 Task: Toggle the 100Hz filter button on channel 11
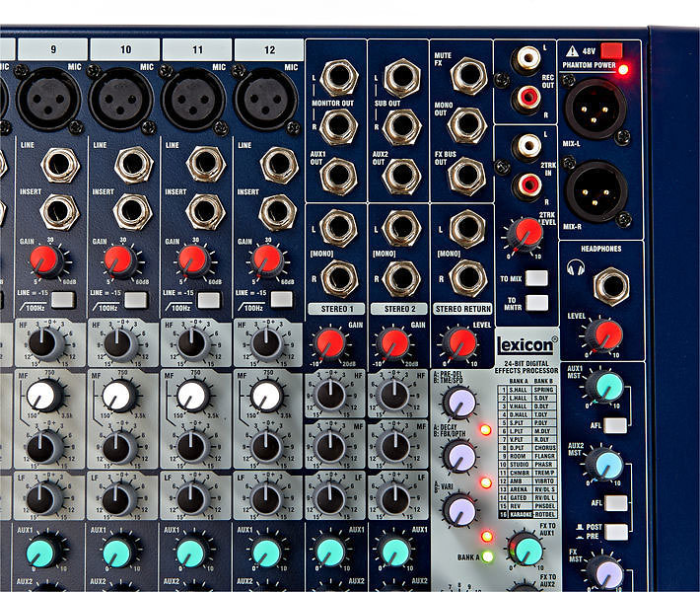(x=208, y=300)
